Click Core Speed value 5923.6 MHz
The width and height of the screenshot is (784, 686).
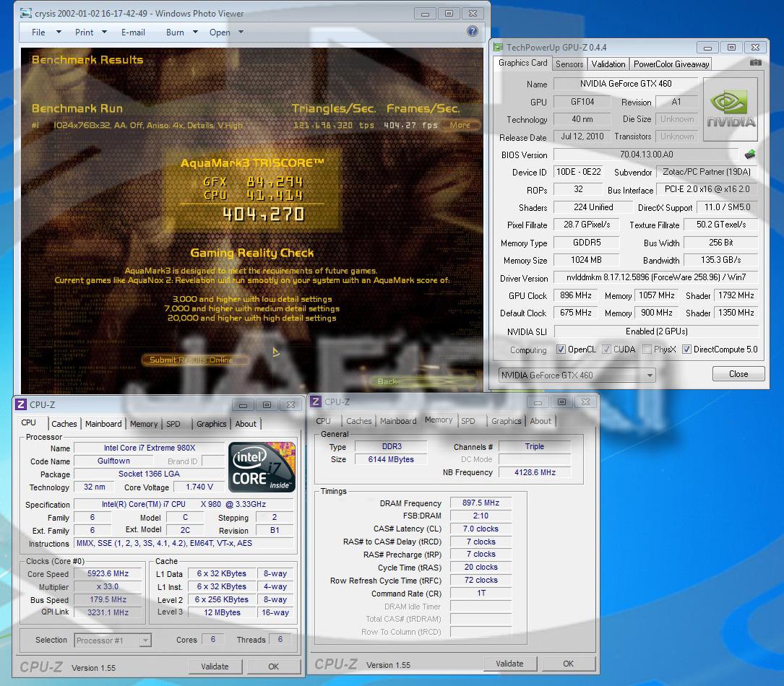(x=108, y=573)
